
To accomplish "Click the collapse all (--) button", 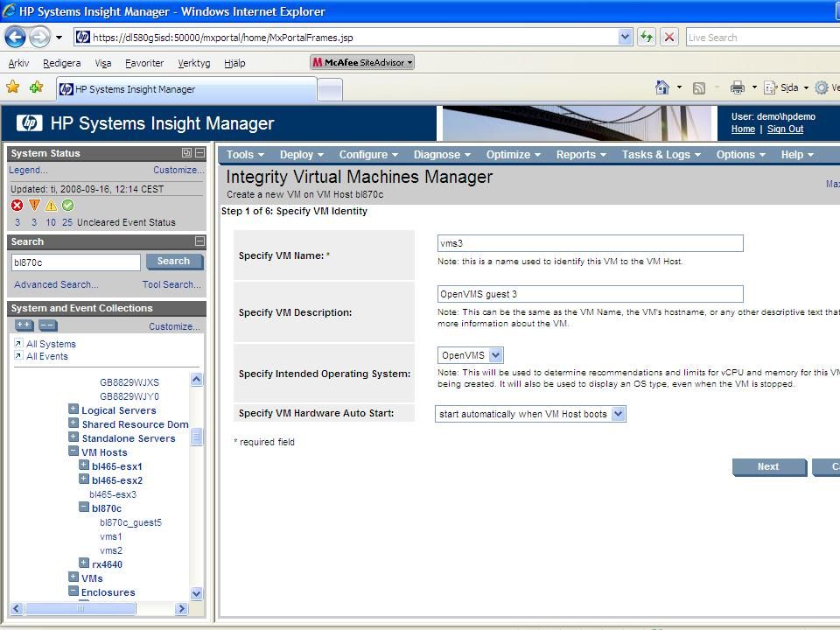I will tap(47, 325).
